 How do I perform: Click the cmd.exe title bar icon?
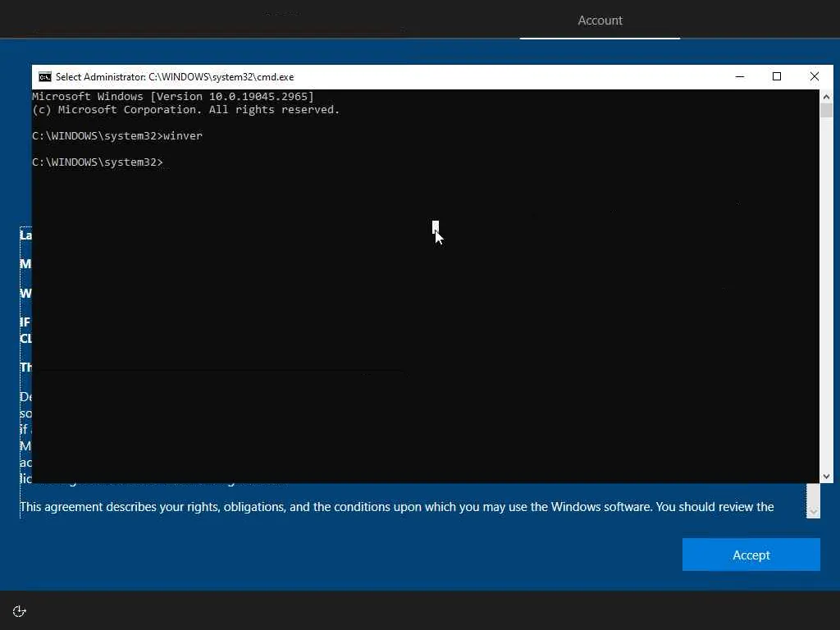(45, 77)
